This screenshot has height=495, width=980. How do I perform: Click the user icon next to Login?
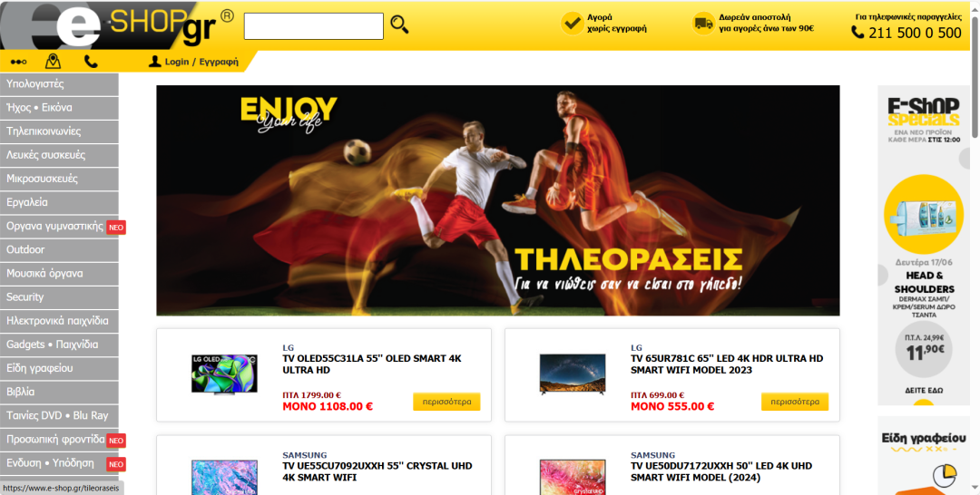coord(154,61)
